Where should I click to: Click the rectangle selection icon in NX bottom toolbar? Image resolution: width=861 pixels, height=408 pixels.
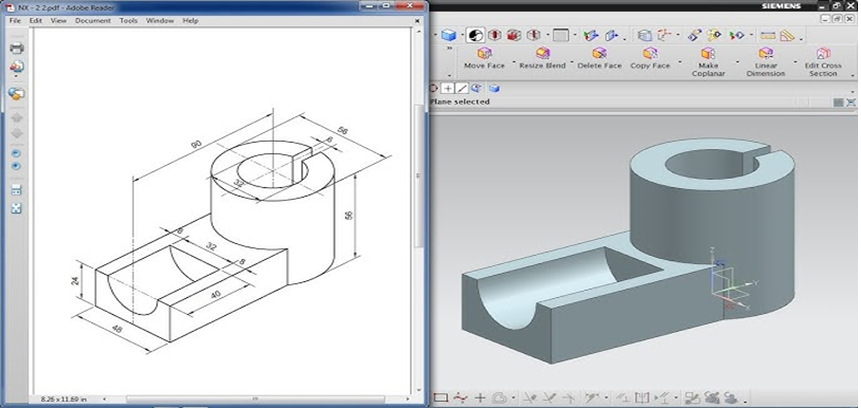point(441,398)
